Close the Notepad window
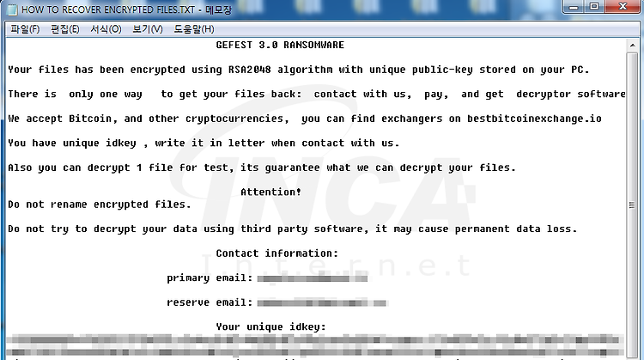 tap(623, 6)
